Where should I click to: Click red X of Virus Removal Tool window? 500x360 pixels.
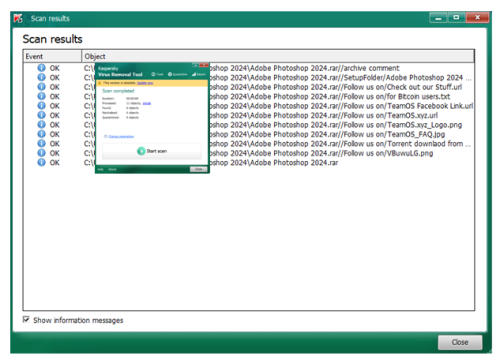(x=204, y=65)
